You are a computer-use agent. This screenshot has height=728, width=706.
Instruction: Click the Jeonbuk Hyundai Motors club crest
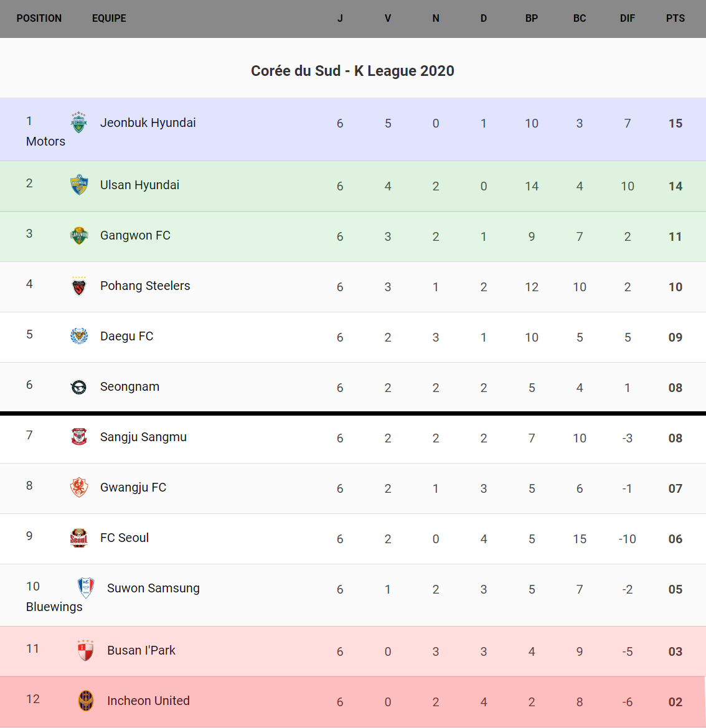click(78, 123)
